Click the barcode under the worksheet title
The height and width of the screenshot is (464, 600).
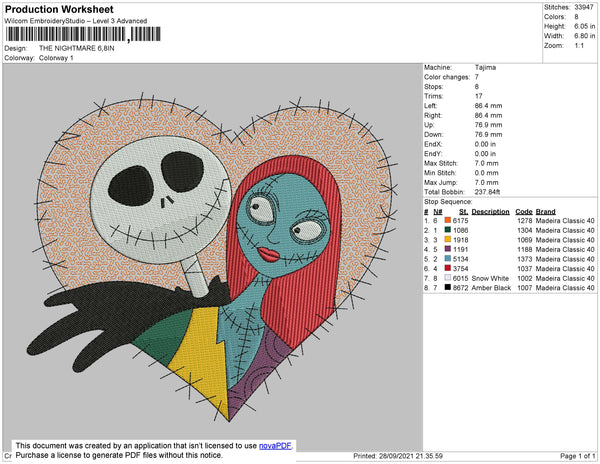(x=83, y=34)
